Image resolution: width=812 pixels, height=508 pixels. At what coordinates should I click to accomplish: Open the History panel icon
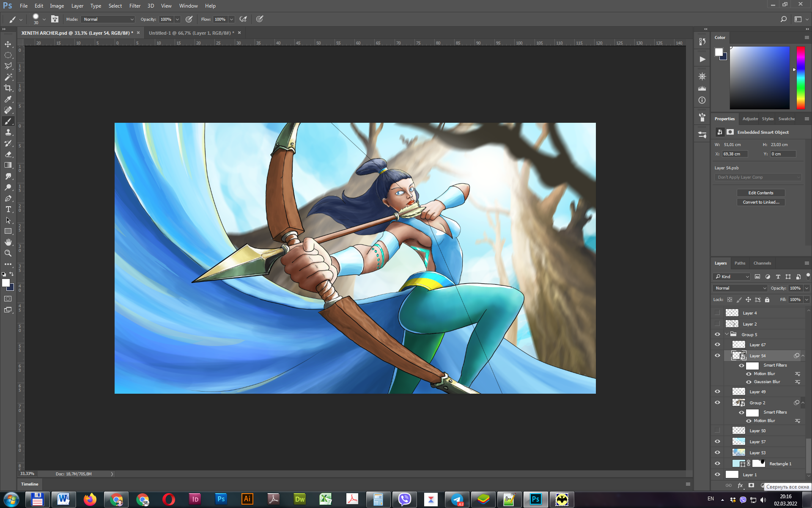click(x=702, y=41)
